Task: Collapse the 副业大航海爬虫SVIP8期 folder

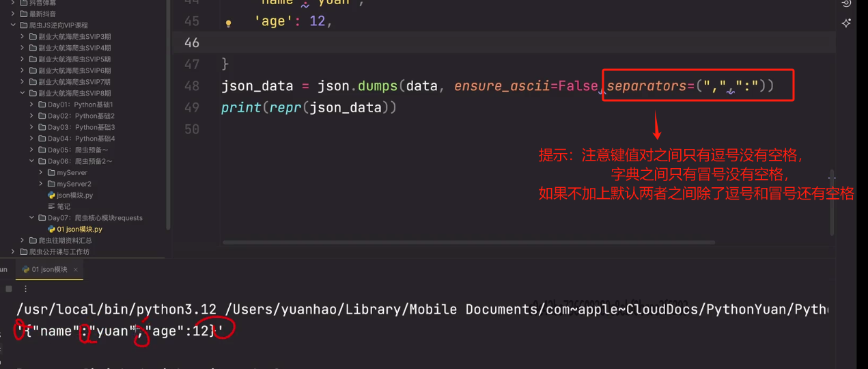Action: pos(23,93)
